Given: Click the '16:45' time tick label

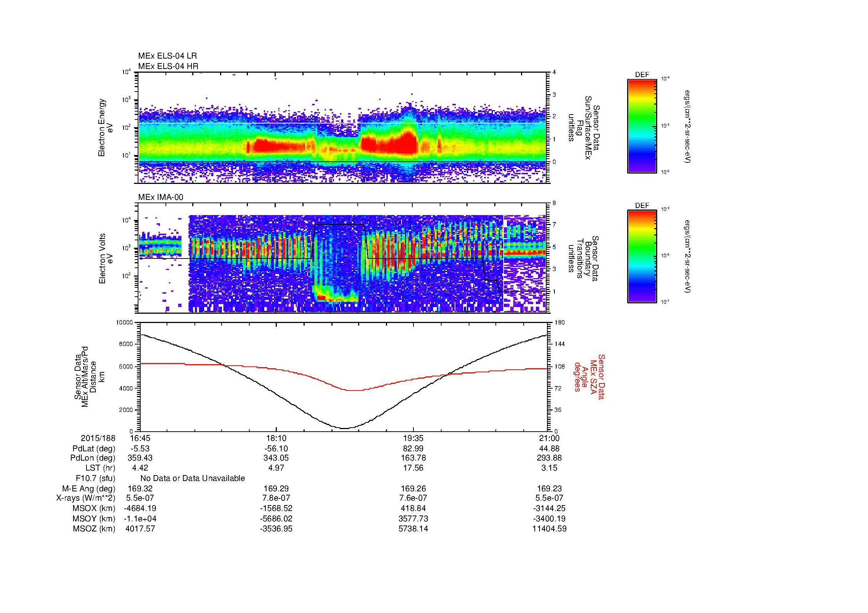Looking at the screenshot, I should point(140,438).
